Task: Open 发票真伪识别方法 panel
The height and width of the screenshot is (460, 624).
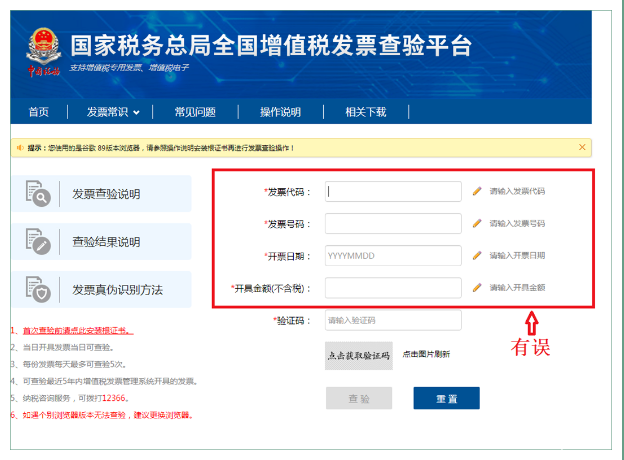Action: (x=101, y=289)
